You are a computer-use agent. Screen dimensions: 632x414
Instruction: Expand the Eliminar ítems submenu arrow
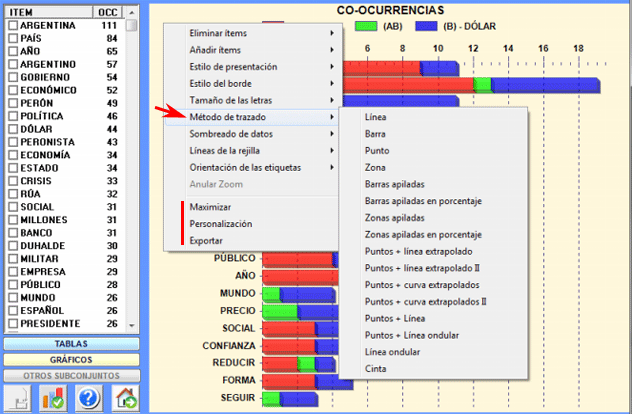pos(332,33)
